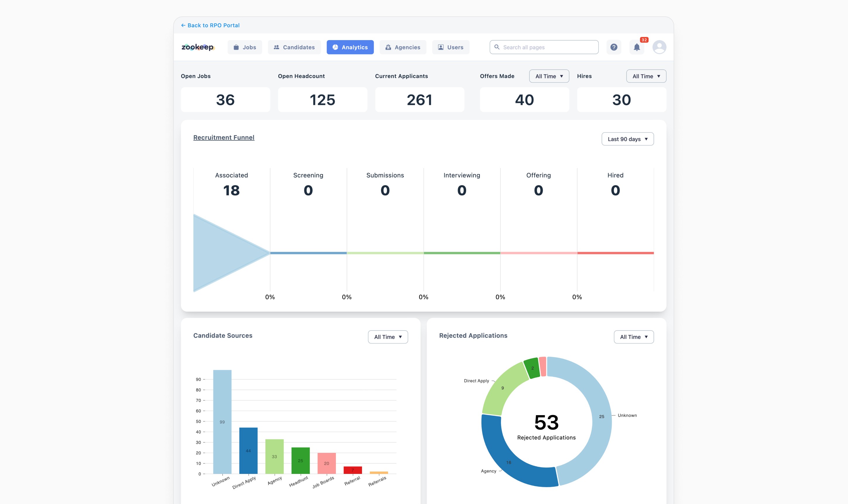Click the orange Referrals bar
The image size is (848, 504).
(x=379, y=472)
